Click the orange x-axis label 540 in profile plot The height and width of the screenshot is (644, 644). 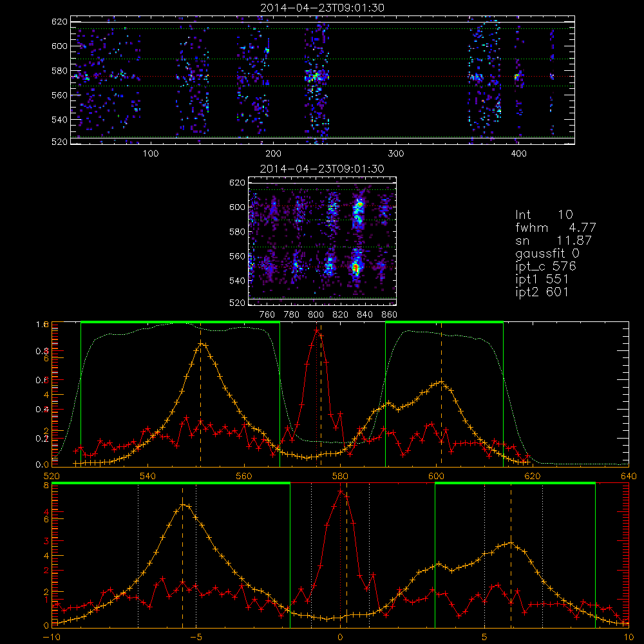147,476
